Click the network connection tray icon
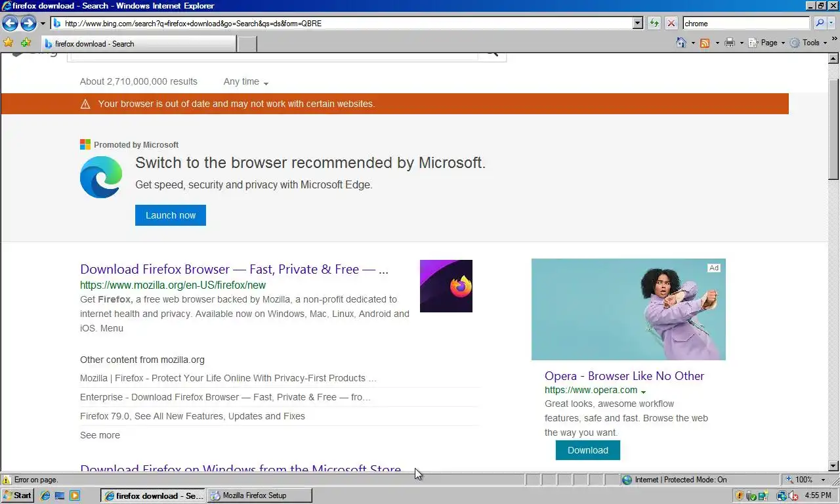This screenshot has height=504, width=840. point(781,495)
